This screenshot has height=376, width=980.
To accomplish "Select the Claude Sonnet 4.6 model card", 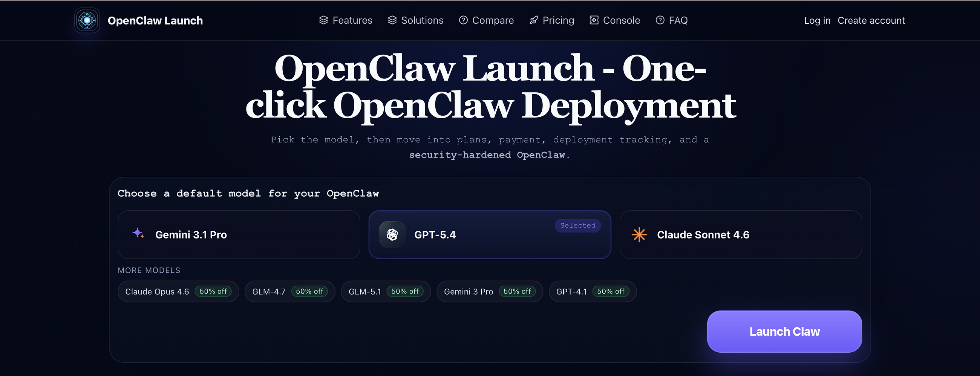I will click(x=741, y=235).
